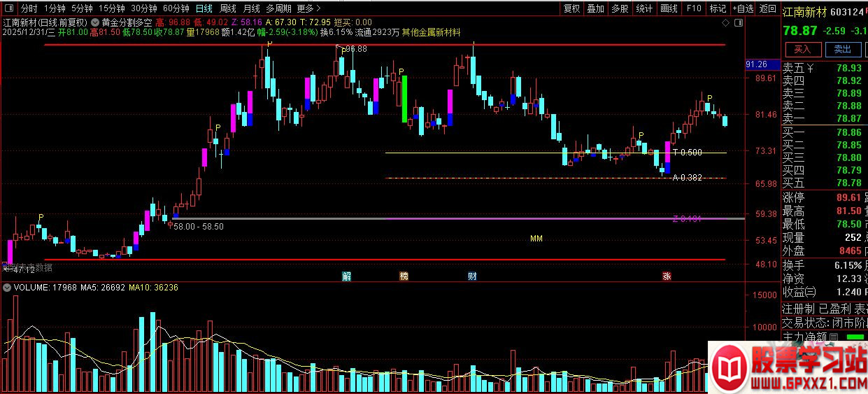Expand the 更多 periods menu
The width and height of the screenshot is (868, 394).
pos(308,8)
